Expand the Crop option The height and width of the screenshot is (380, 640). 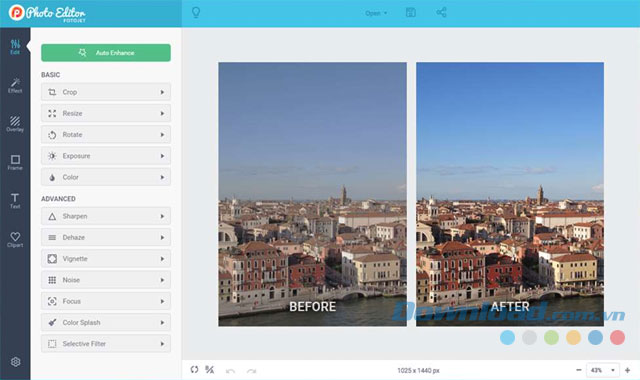[x=106, y=92]
